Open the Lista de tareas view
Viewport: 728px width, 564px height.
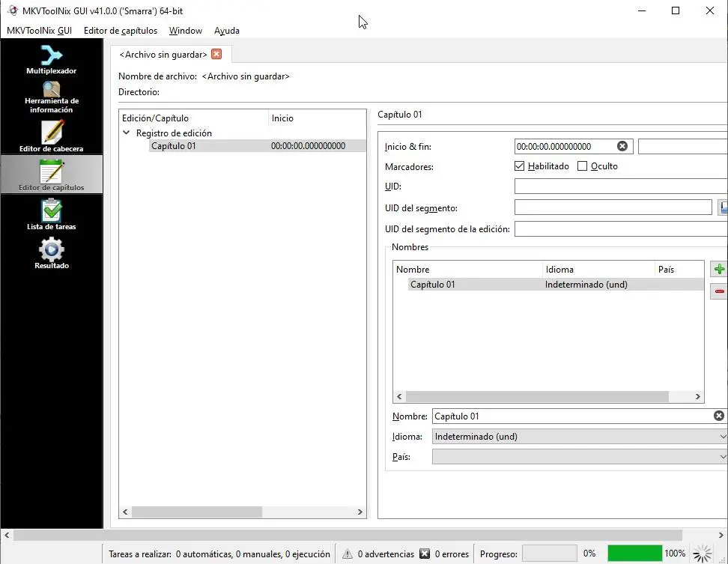coord(51,214)
